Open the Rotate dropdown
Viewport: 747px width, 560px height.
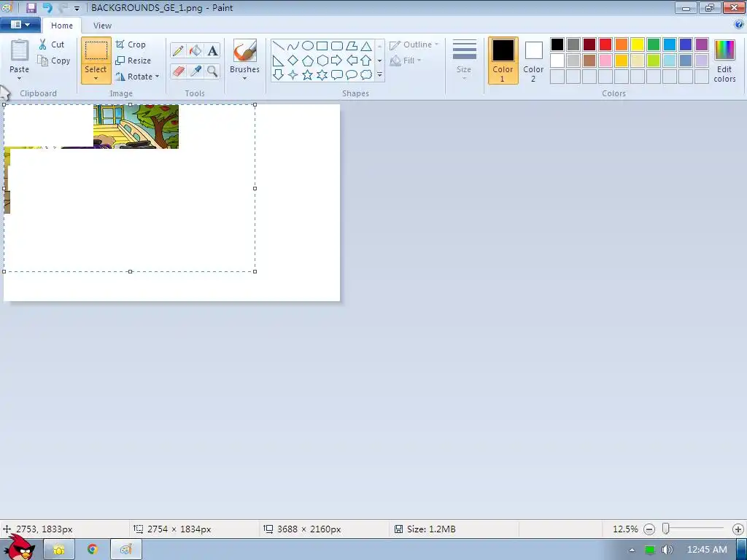point(137,76)
